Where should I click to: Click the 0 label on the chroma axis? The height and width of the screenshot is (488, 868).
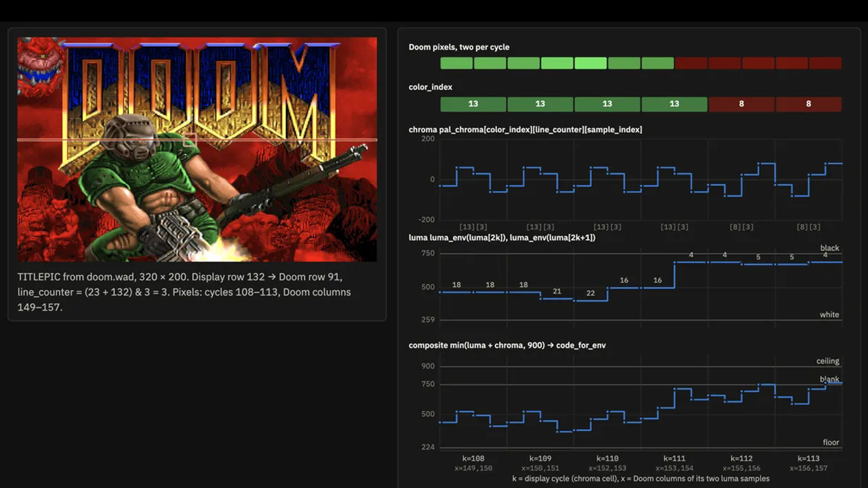pos(432,180)
